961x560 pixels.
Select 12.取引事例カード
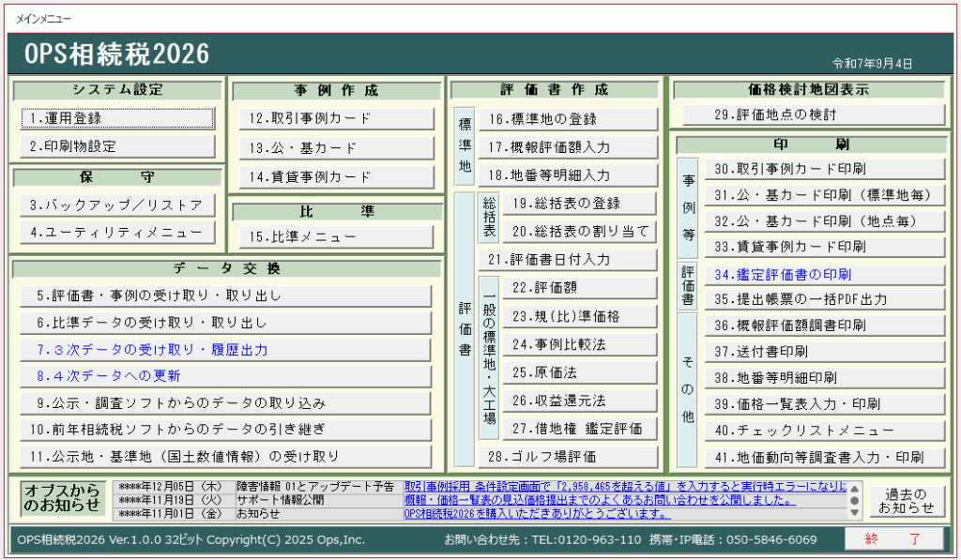335,118
